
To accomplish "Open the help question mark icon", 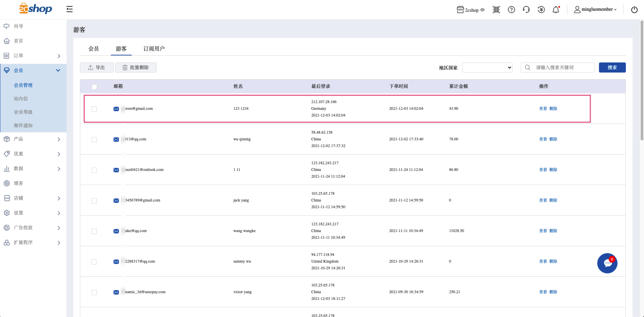I will (x=511, y=10).
